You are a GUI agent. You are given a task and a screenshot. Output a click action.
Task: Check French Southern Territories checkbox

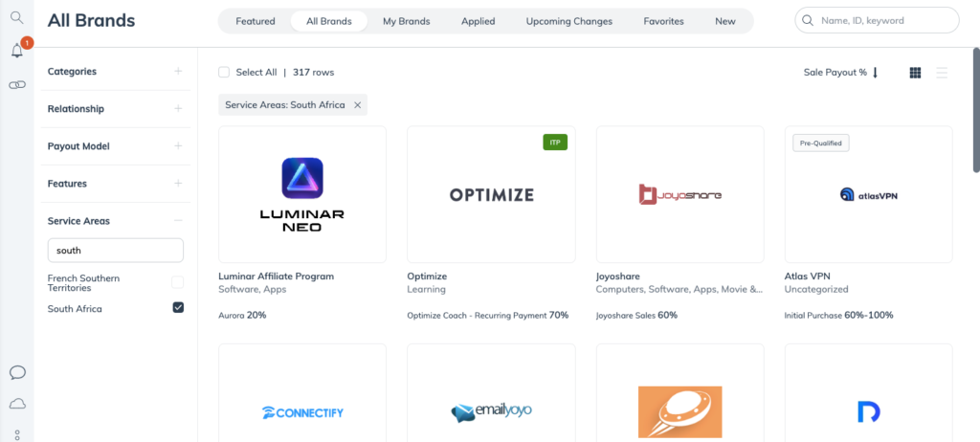[178, 282]
